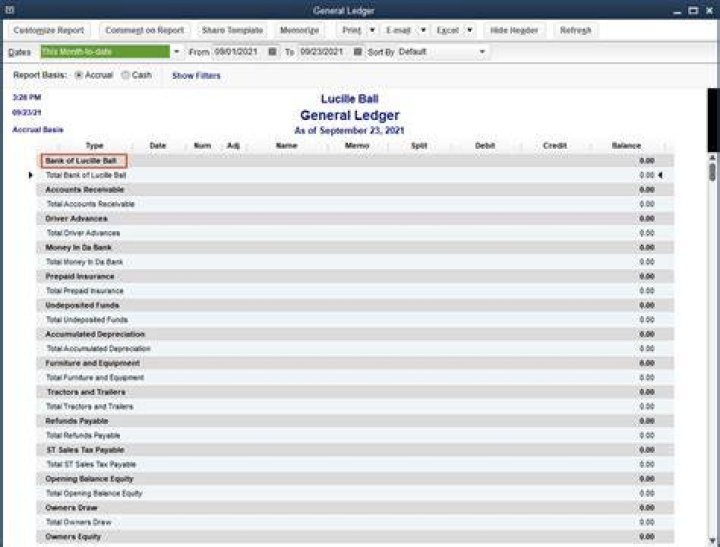Expand the E-mail dropdown arrow
The width and height of the screenshot is (720, 547).
[x=423, y=30]
